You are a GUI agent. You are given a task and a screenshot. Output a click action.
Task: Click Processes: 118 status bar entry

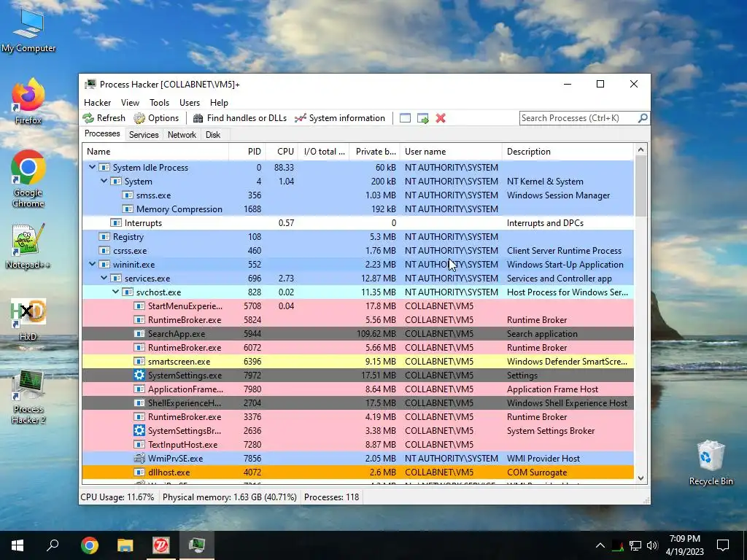(332, 497)
